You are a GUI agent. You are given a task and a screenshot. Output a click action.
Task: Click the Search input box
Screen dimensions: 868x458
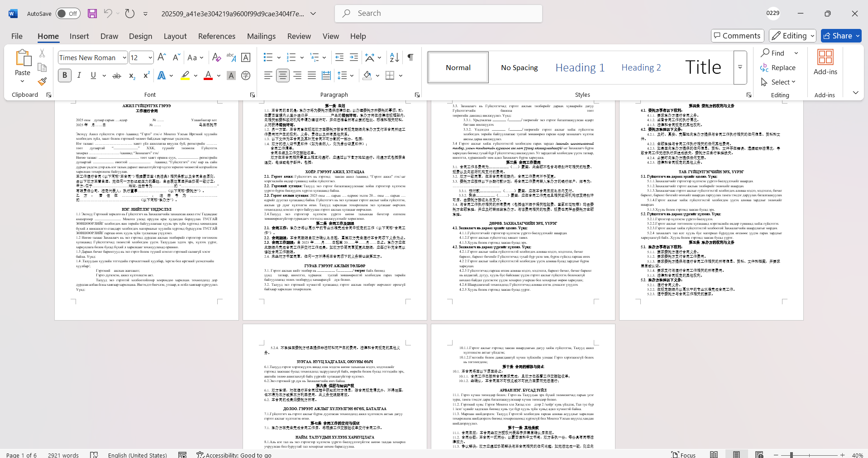(x=439, y=14)
